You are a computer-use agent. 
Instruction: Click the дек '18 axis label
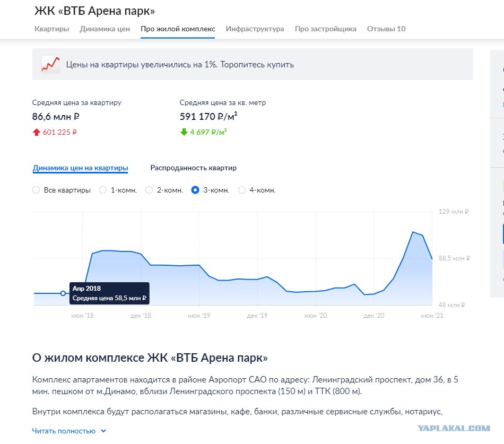coord(141,316)
